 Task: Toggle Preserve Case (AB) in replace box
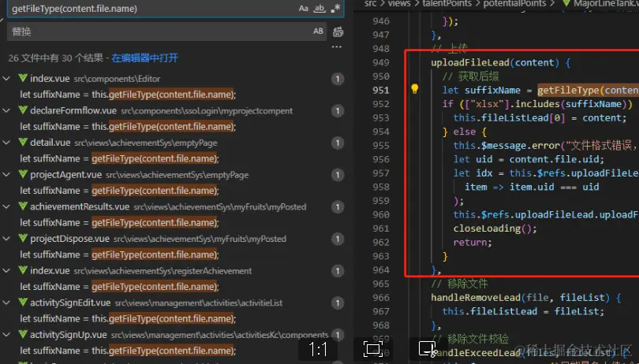(x=318, y=32)
